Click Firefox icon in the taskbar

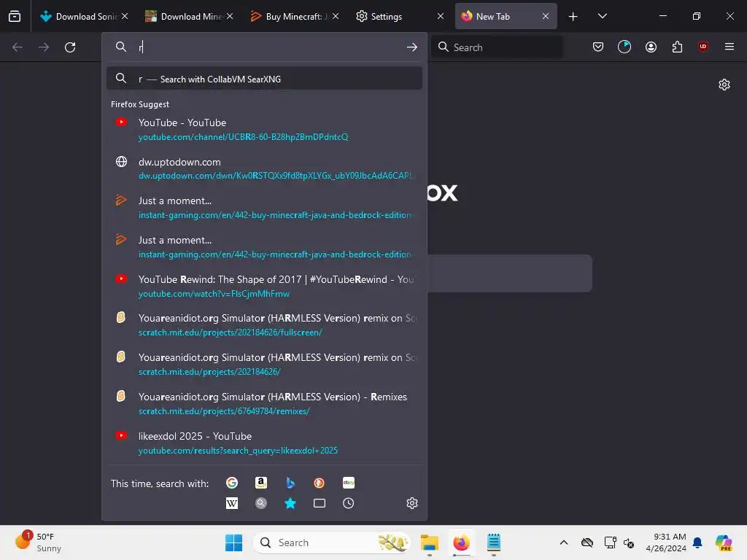coord(461,542)
